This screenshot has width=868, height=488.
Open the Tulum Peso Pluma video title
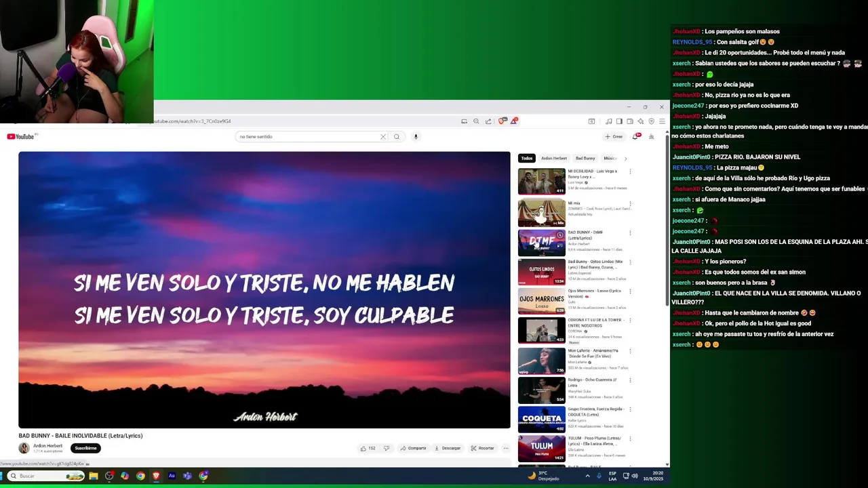[x=595, y=441]
